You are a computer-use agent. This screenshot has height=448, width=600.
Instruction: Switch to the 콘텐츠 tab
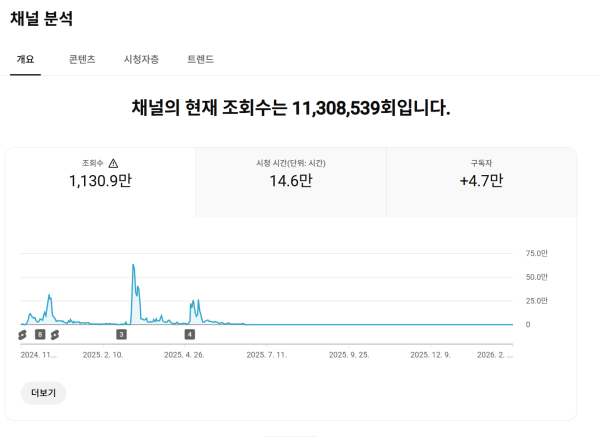pyautogui.click(x=82, y=59)
